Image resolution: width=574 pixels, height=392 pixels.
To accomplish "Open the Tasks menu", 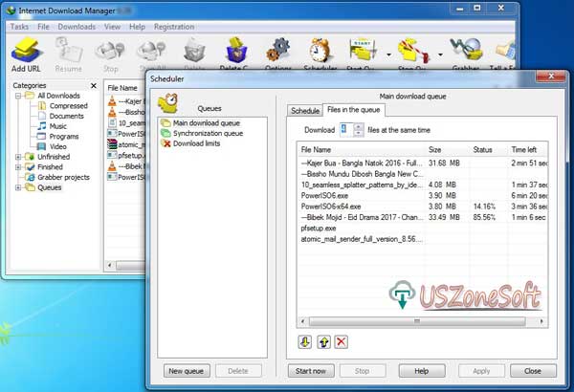I will [x=19, y=27].
